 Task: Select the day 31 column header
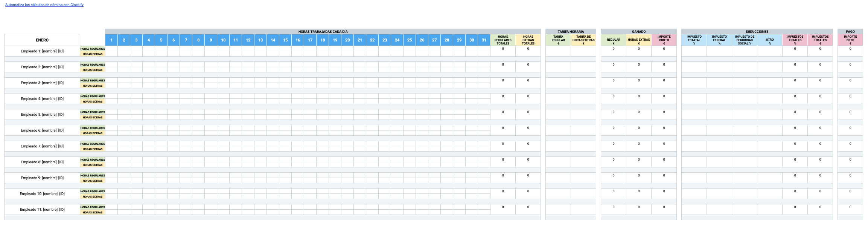pos(484,40)
